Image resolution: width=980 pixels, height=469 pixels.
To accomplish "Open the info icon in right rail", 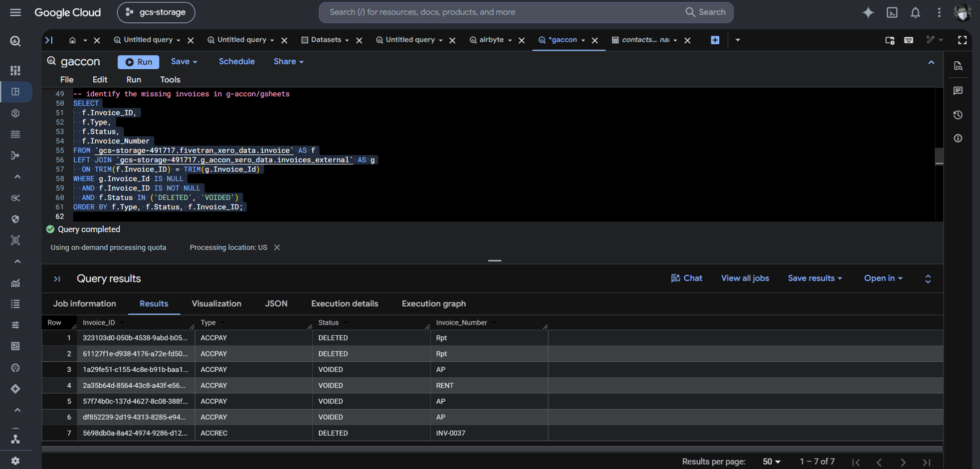I will [x=958, y=139].
